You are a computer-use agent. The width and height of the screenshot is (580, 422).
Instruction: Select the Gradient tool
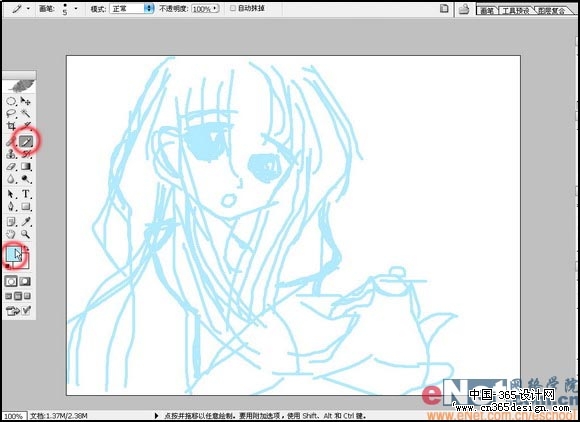coord(26,166)
